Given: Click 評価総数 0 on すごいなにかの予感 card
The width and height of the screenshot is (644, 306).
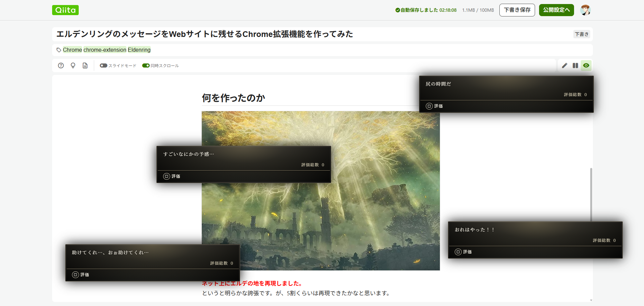Looking at the screenshot, I should tap(313, 165).
